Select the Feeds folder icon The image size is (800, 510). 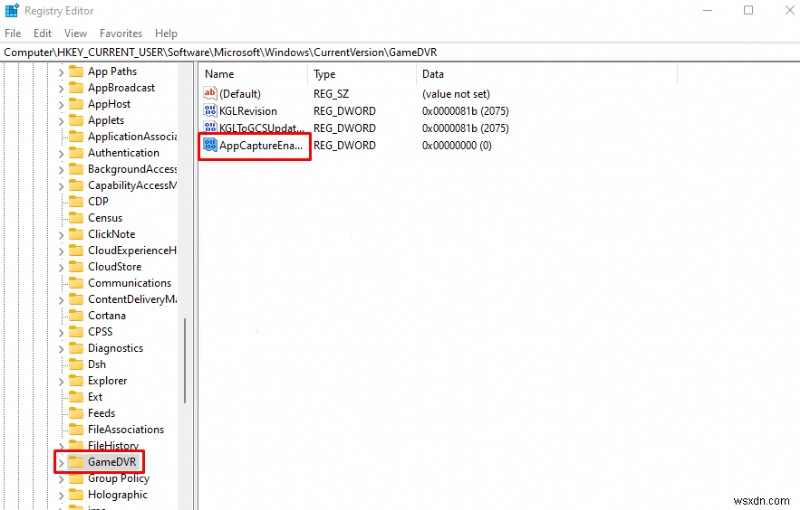click(x=76, y=413)
